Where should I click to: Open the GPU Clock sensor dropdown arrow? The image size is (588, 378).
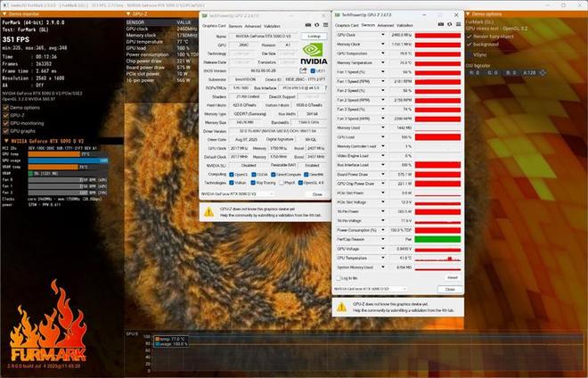point(383,35)
